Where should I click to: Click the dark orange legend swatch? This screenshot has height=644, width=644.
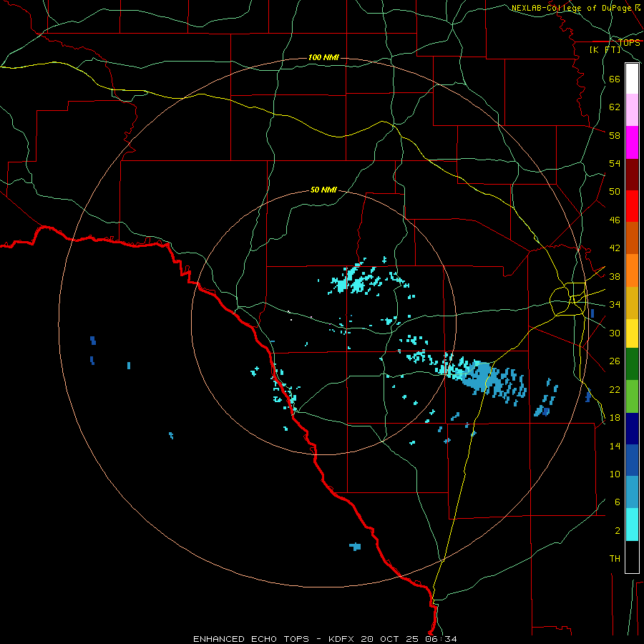coord(632,238)
